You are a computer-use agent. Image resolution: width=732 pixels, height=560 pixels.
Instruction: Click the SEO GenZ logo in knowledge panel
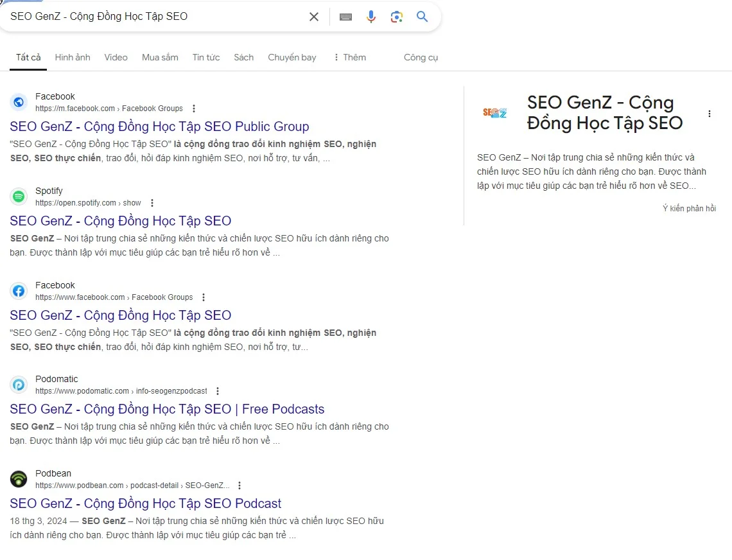click(494, 112)
